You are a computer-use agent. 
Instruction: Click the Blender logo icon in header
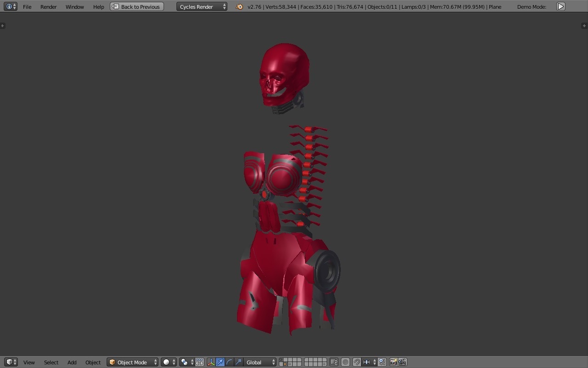point(239,6)
